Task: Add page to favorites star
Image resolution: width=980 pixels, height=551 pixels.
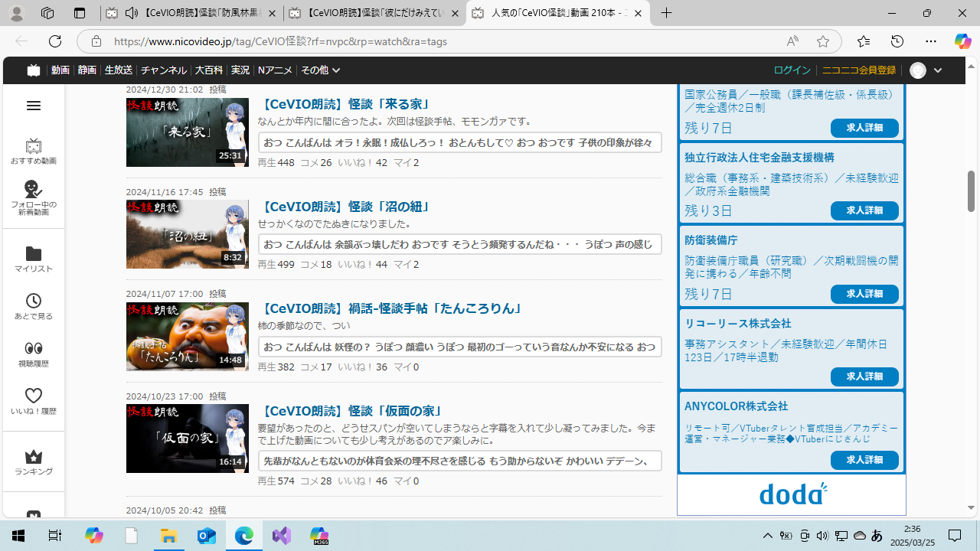Action: (x=823, y=41)
